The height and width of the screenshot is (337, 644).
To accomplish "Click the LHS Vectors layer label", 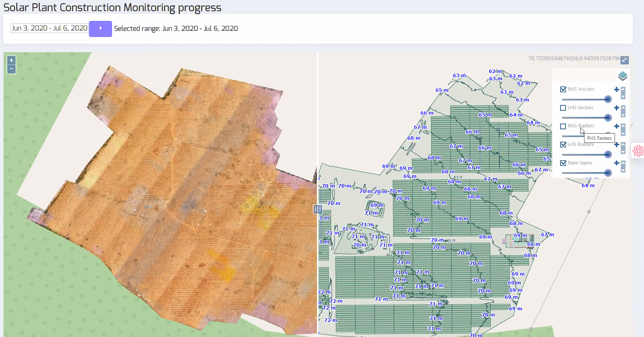I will pyautogui.click(x=580, y=108).
